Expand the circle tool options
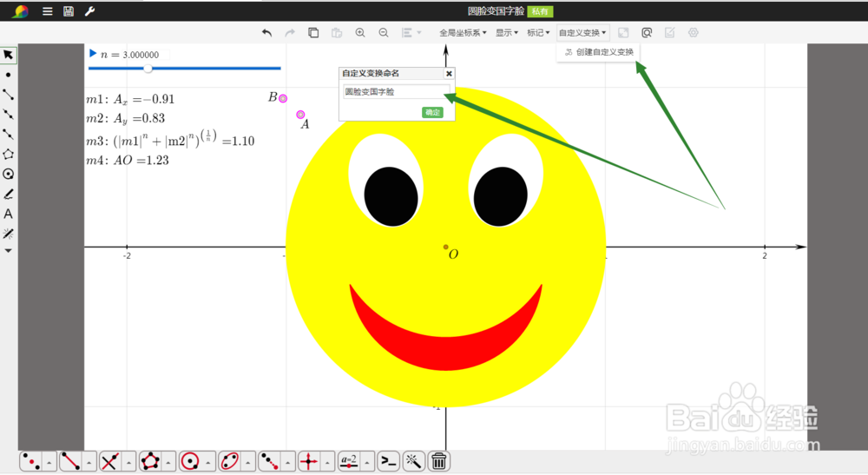This screenshot has width=868, height=475. tap(208, 461)
